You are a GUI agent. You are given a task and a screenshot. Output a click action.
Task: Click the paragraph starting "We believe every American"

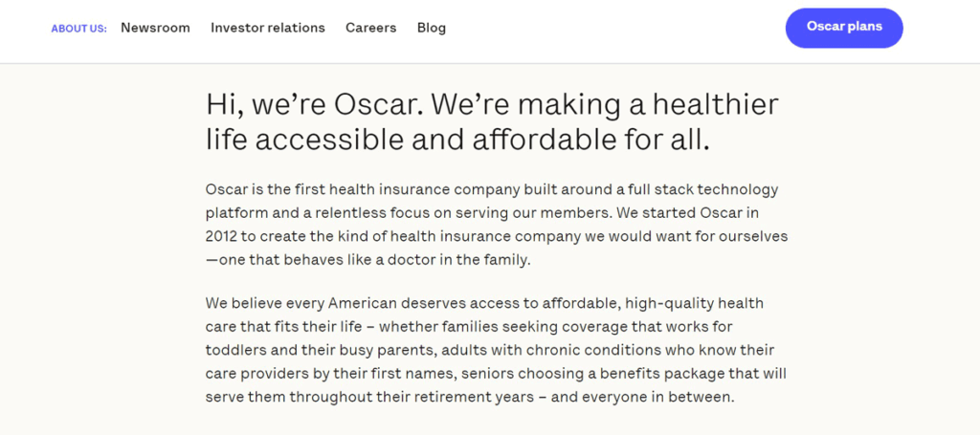point(497,350)
